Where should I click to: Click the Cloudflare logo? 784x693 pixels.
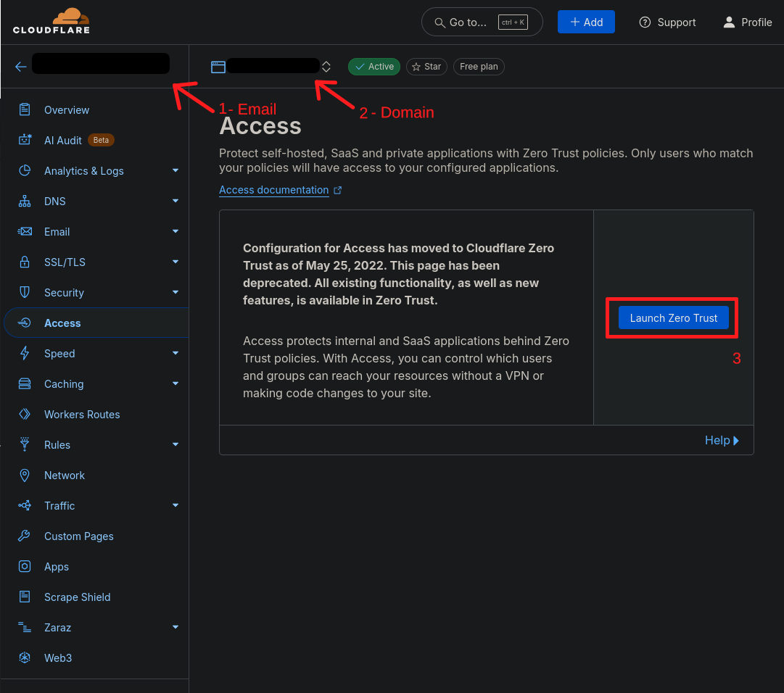tap(51, 21)
